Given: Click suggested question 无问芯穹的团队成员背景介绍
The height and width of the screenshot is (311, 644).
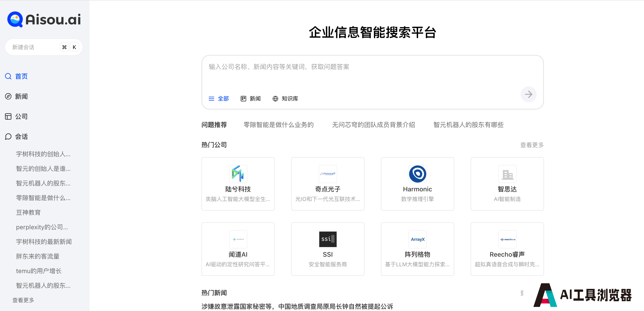Looking at the screenshot, I should tap(374, 124).
